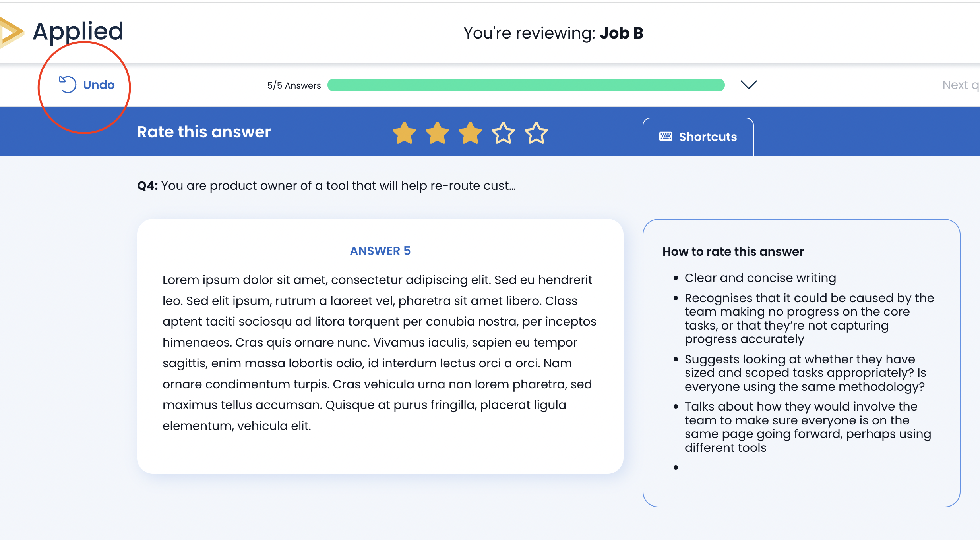Viewport: 980px width, 540px height.
Task: Click the keyboard icon beside Shortcuts
Action: coord(666,137)
